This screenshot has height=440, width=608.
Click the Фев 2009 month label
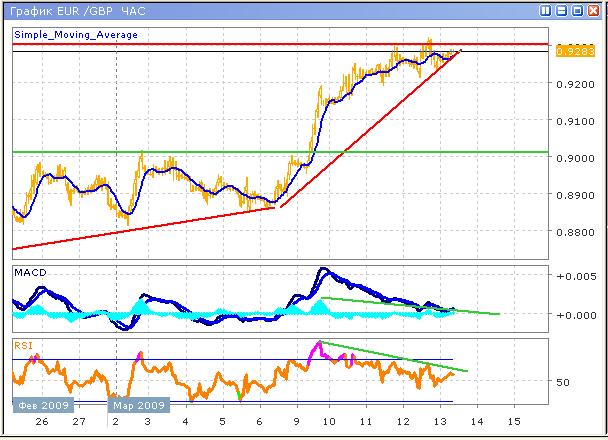pyautogui.click(x=39, y=406)
